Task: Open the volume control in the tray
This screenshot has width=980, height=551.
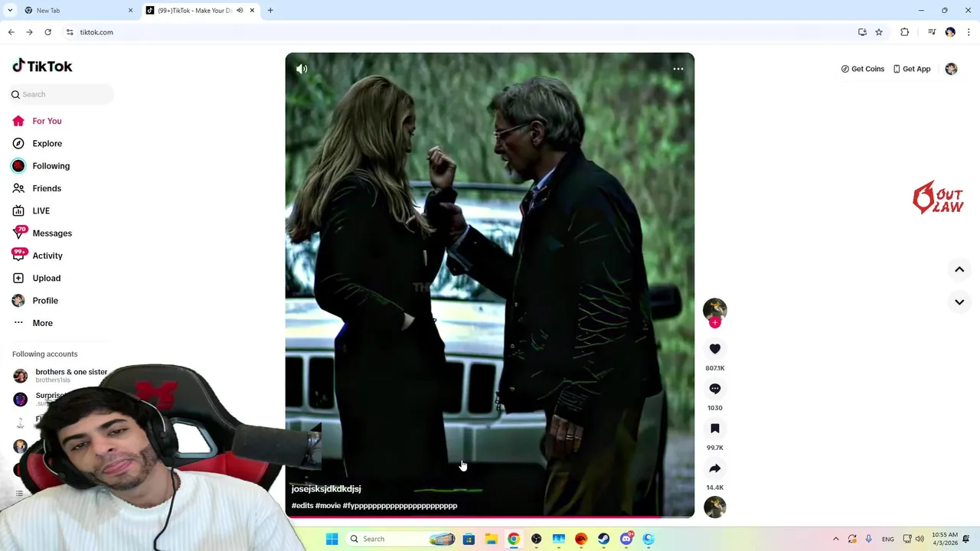Action: click(920, 539)
